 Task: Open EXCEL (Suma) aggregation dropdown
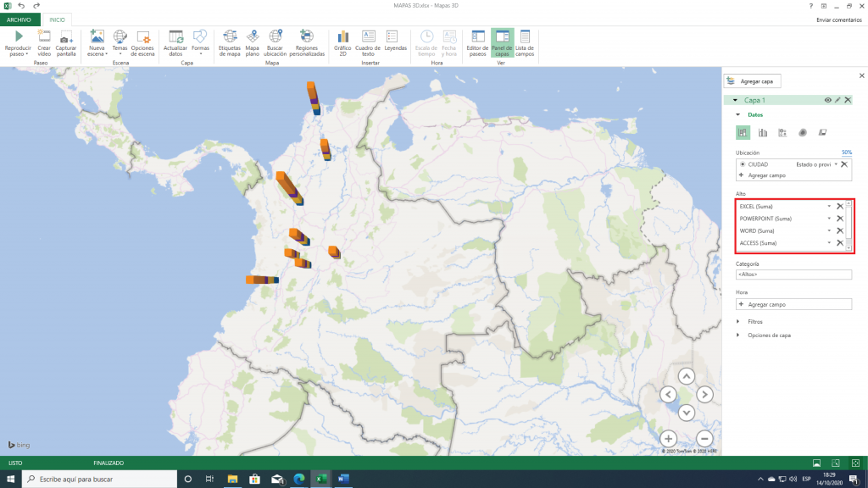click(829, 207)
